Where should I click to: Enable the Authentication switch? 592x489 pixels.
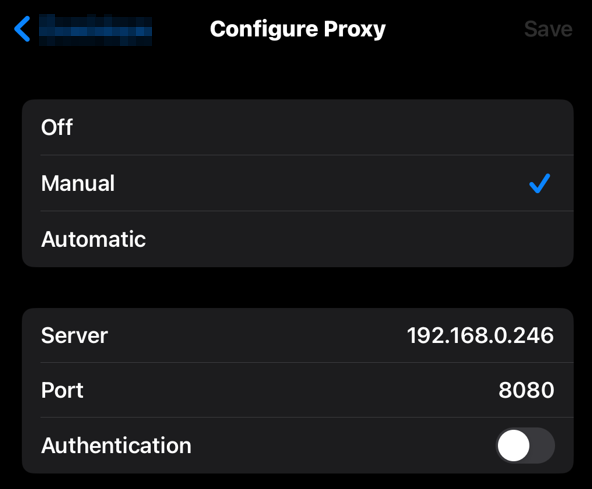(x=525, y=446)
